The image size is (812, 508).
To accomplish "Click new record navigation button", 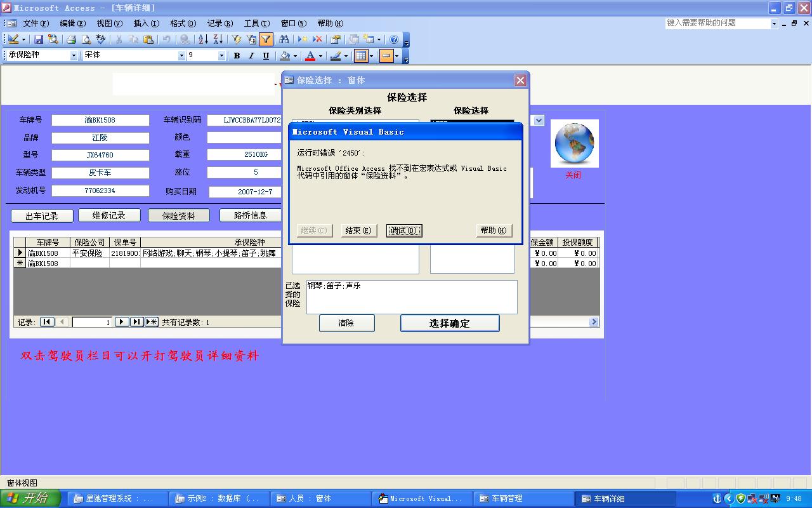I will 152,322.
